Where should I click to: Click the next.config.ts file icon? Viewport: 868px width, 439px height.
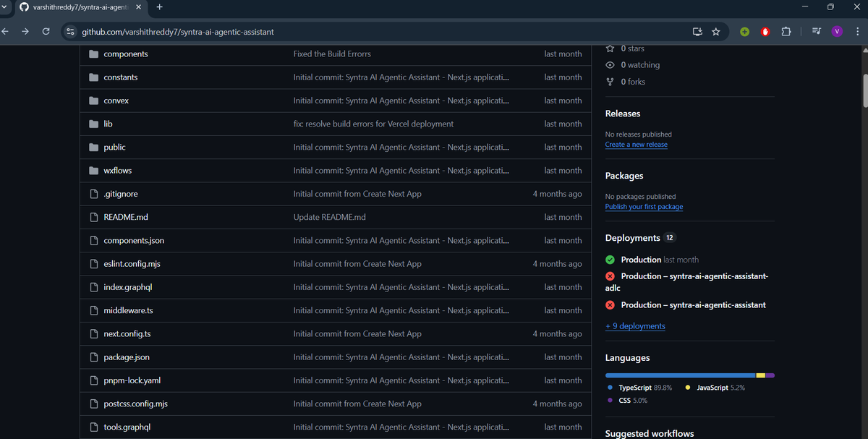click(x=93, y=334)
